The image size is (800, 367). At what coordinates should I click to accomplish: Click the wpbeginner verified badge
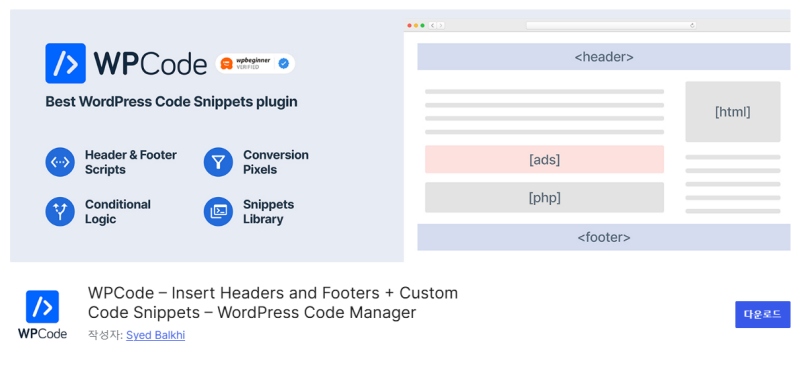(x=255, y=64)
